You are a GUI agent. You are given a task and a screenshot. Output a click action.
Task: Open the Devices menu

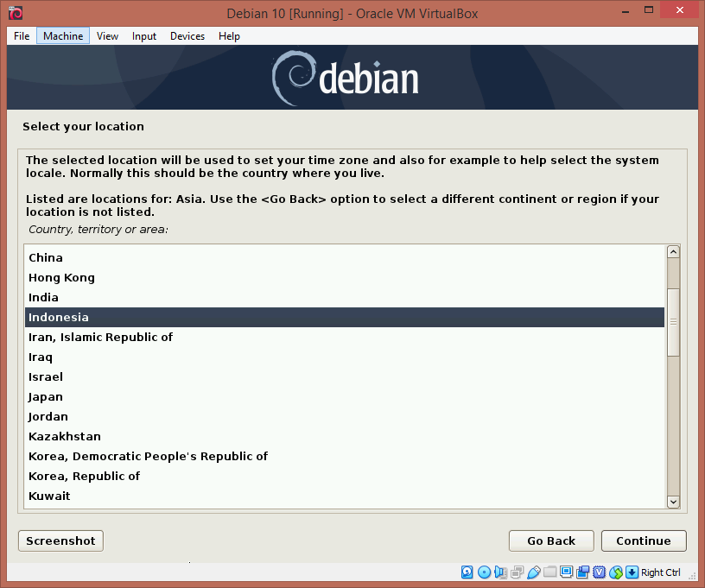point(187,36)
